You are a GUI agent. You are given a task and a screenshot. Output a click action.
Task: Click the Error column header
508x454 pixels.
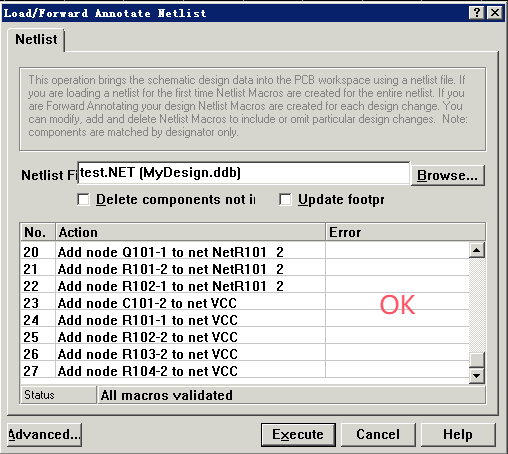[x=405, y=232]
